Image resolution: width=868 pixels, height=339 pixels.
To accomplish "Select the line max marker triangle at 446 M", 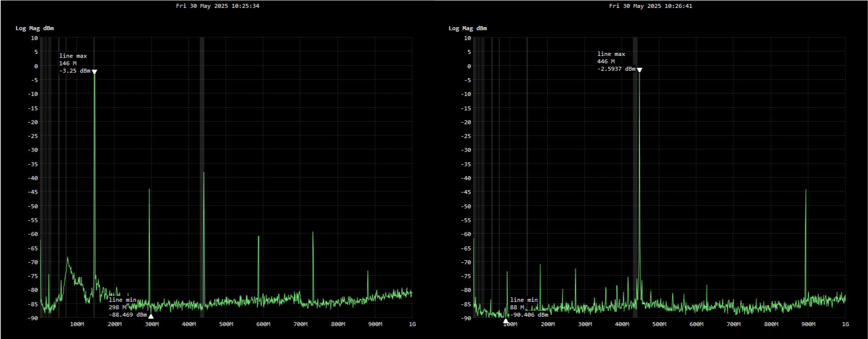I will point(639,70).
